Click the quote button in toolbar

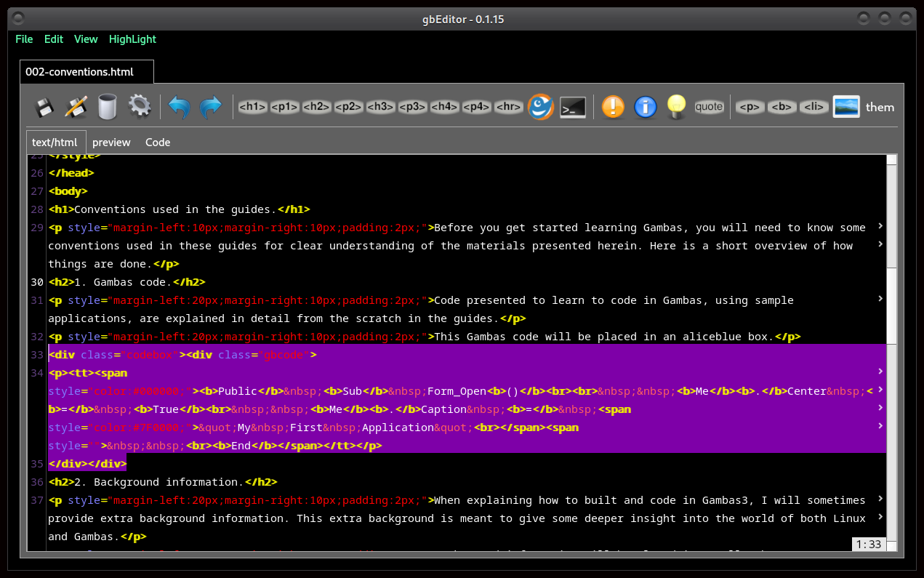(709, 107)
